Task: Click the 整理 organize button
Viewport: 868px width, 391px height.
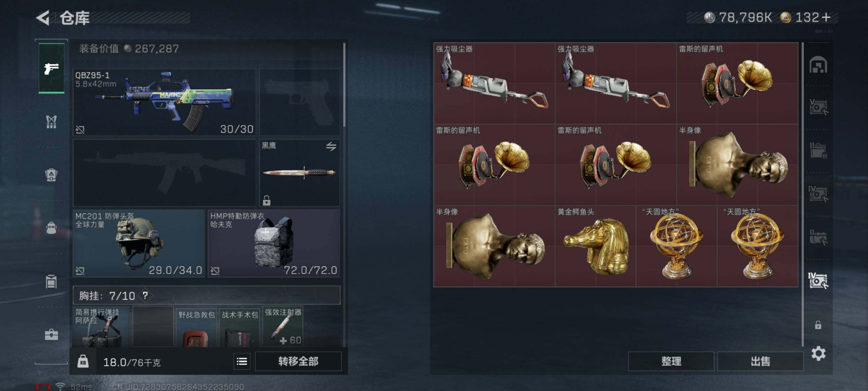Action: pyautogui.click(x=671, y=361)
